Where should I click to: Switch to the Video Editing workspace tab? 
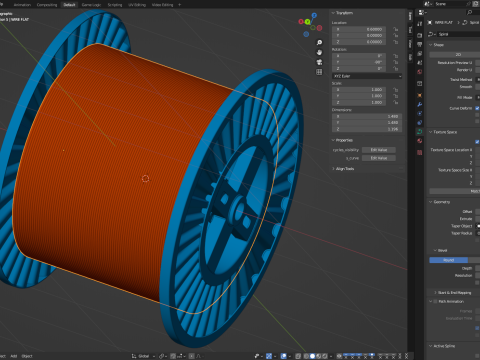[163, 5]
